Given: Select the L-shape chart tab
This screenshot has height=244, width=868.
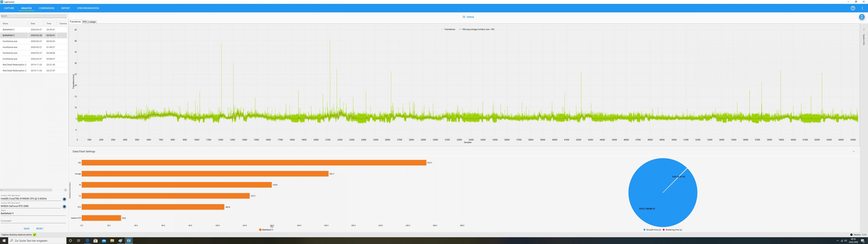Looking at the screenshot, I should [92, 22].
